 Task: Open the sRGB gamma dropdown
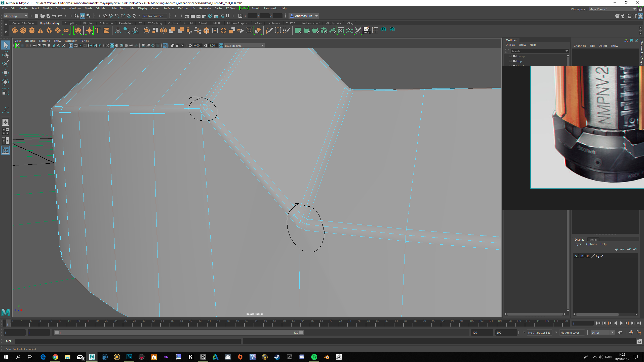click(263, 46)
